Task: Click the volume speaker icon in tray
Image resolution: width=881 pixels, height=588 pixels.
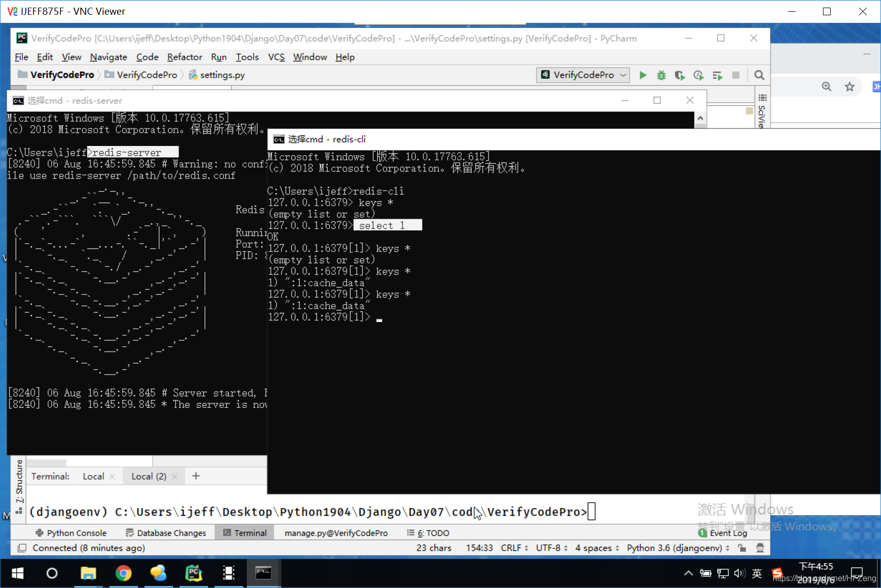Action: (x=739, y=573)
